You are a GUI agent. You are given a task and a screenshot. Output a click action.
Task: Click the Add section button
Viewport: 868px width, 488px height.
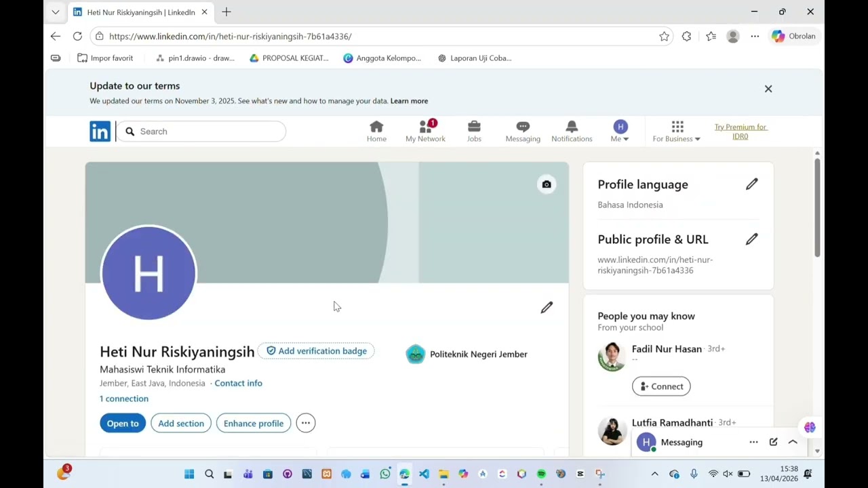click(181, 423)
